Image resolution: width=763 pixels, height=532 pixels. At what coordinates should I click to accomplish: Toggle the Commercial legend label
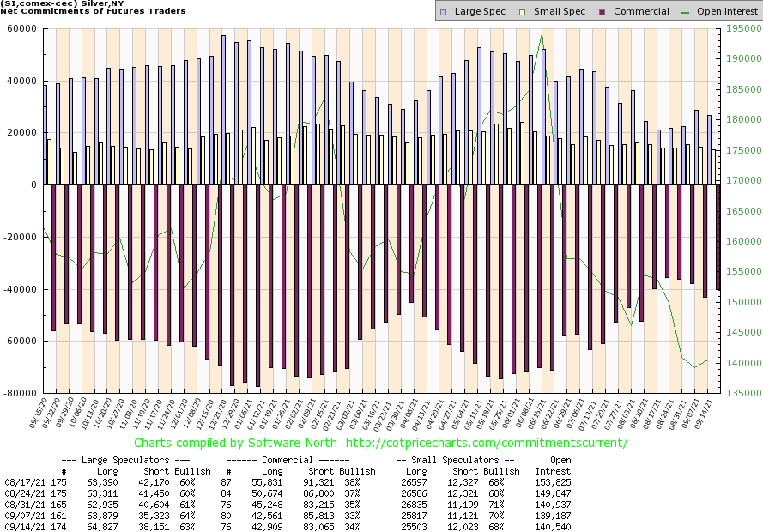(x=641, y=12)
